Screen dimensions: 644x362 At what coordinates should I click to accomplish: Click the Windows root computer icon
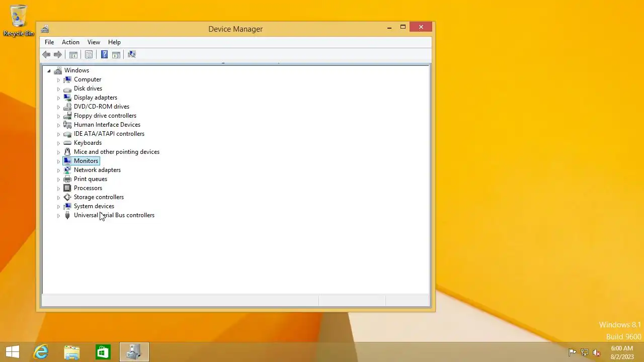click(x=58, y=70)
